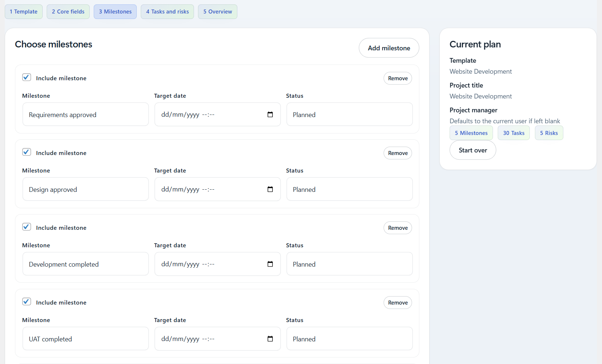Screen dimensions: 602x364
Task: Open calendar picker for Requirements approved date
Action: click(x=270, y=115)
